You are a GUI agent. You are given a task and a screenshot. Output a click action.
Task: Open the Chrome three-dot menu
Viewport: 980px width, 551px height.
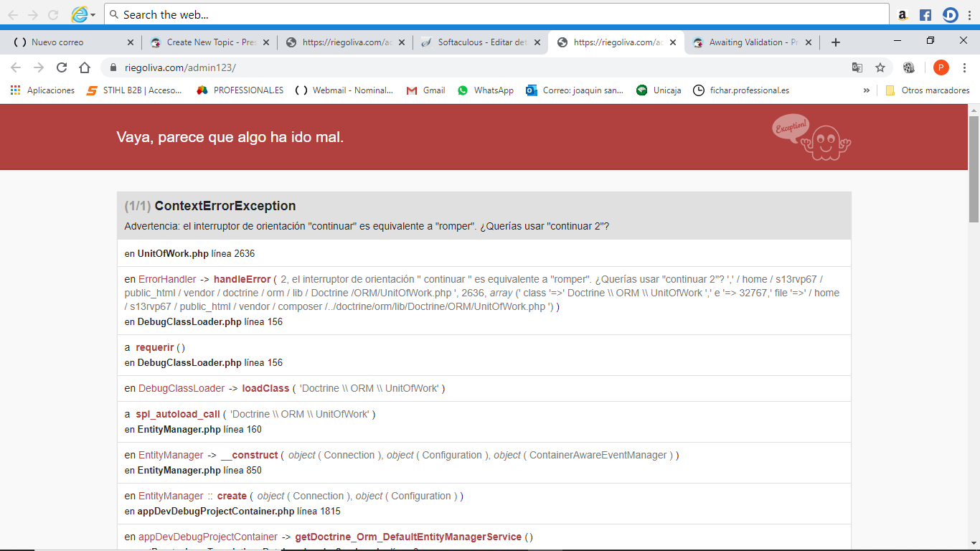pyautogui.click(x=965, y=67)
